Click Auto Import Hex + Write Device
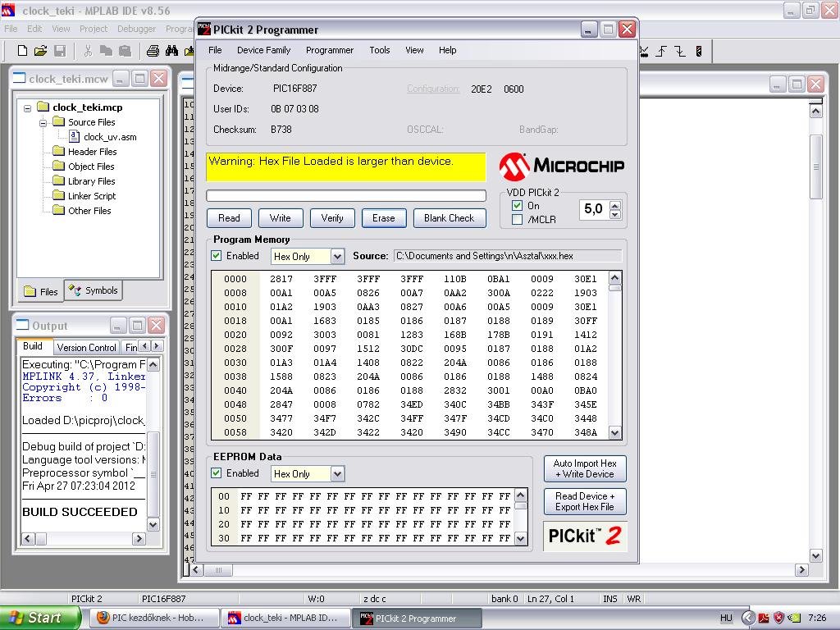This screenshot has height=630, width=840. 584,468
